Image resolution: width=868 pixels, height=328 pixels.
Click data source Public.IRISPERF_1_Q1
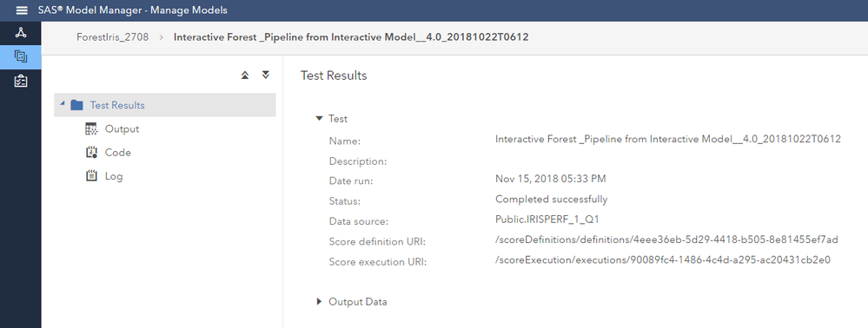coord(547,220)
